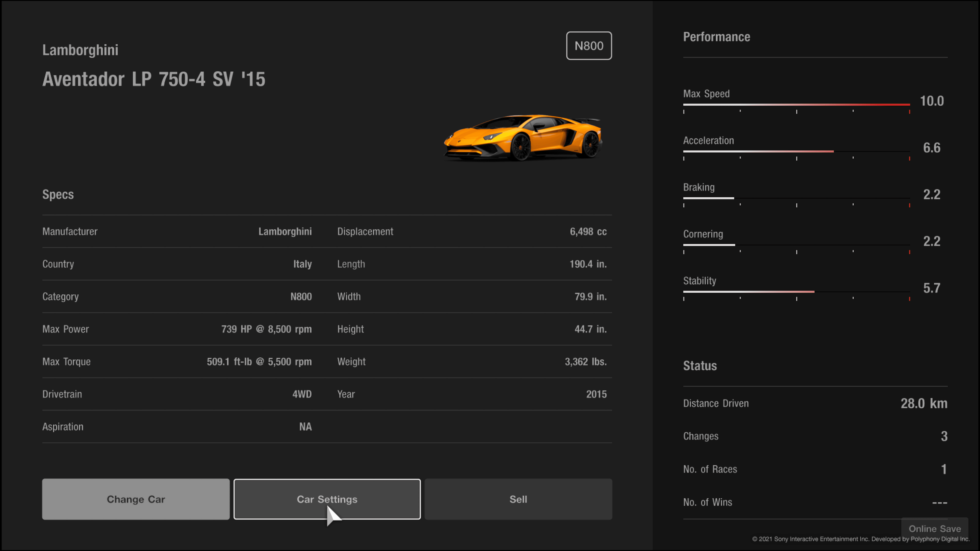The height and width of the screenshot is (551, 980).
Task: Click the Max Speed performance bar
Action: [x=796, y=105]
